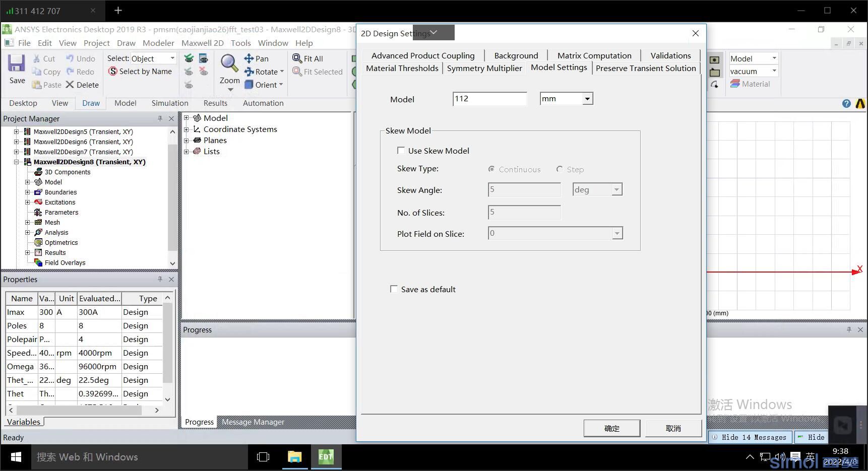The height and width of the screenshot is (471, 868).
Task: Open Task View in the taskbar
Action: (263, 457)
